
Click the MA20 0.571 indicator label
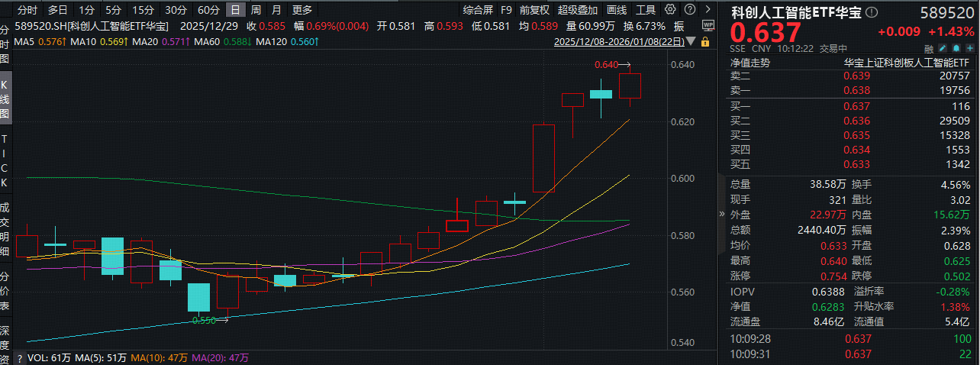pyautogui.click(x=161, y=41)
